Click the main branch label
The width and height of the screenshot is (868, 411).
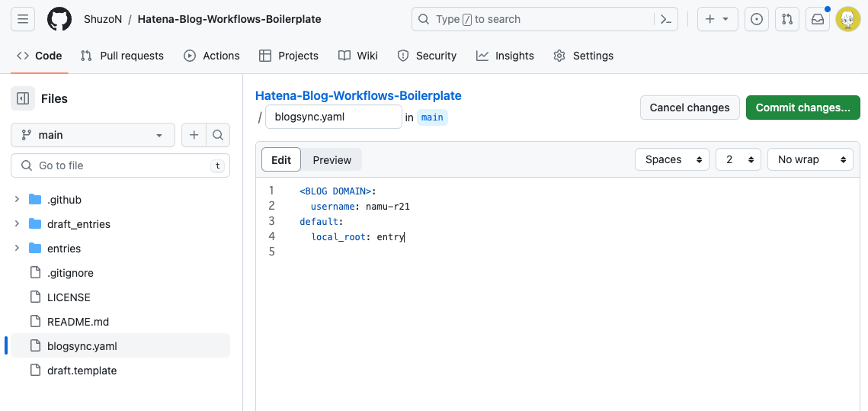coord(432,117)
